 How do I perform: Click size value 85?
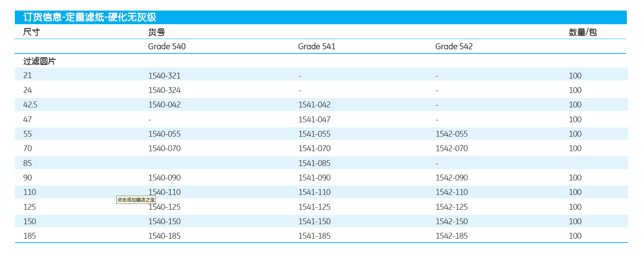27,163
